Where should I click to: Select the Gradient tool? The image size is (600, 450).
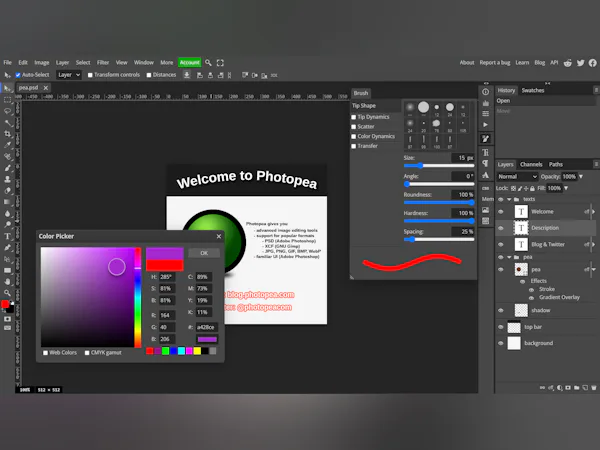tap(7, 202)
